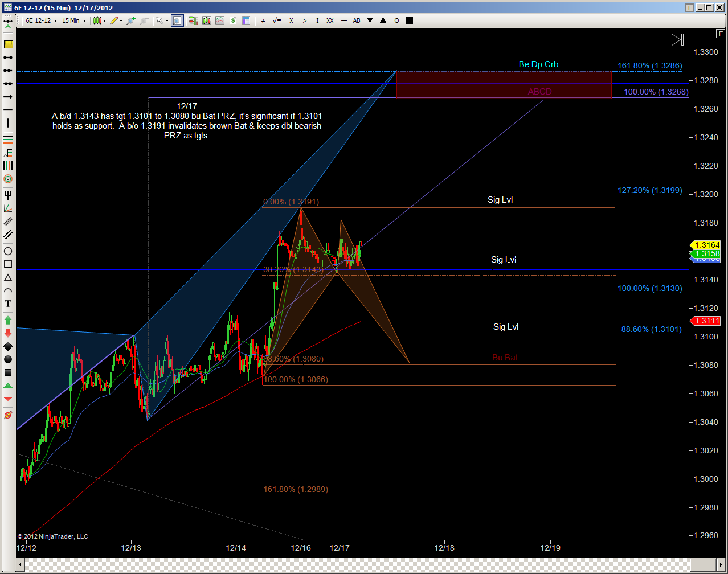
Task: Open the Strategies icon in toolbar
Action: 233,20
